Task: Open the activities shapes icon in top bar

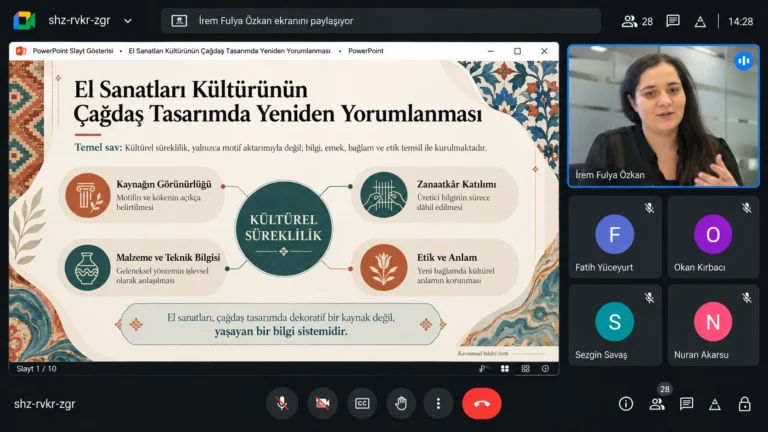Action: click(700, 22)
